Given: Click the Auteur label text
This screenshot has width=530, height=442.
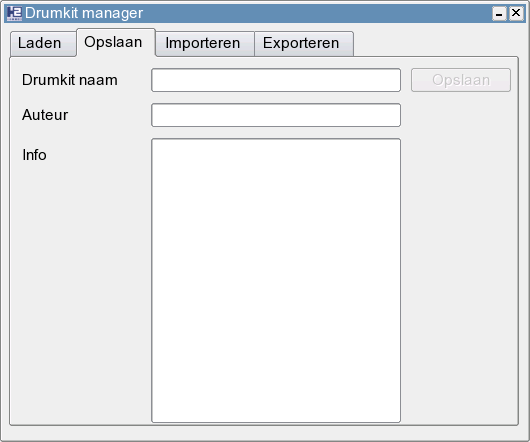Looking at the screenshot, I should tap(45, 115).
